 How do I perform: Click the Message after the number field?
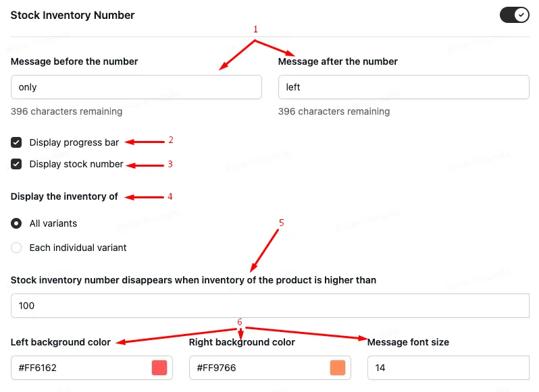(x=403, y=87)
